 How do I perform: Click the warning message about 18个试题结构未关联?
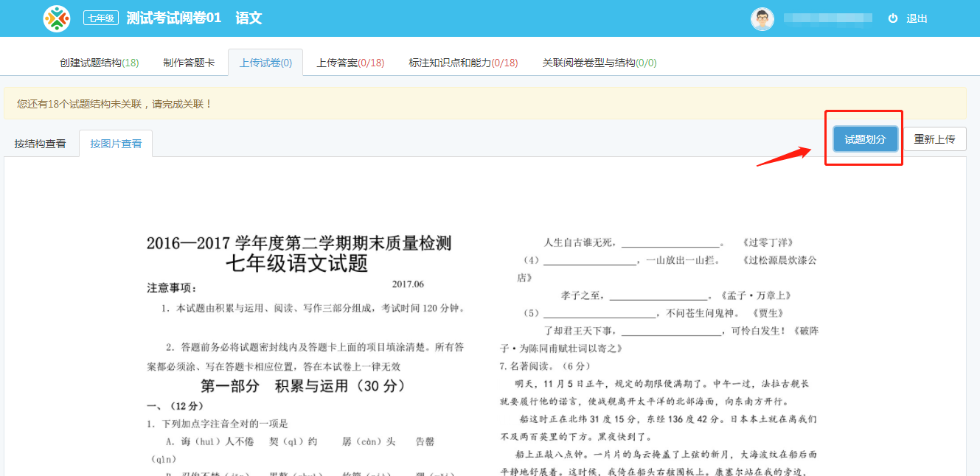tap(485, 103)
